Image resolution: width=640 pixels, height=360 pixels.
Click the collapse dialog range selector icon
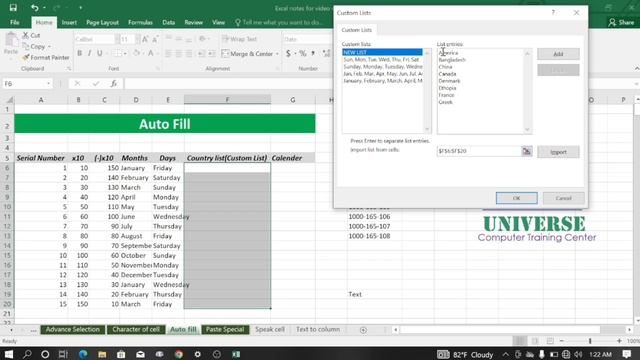pyautogui.click(x=527, y=151)
